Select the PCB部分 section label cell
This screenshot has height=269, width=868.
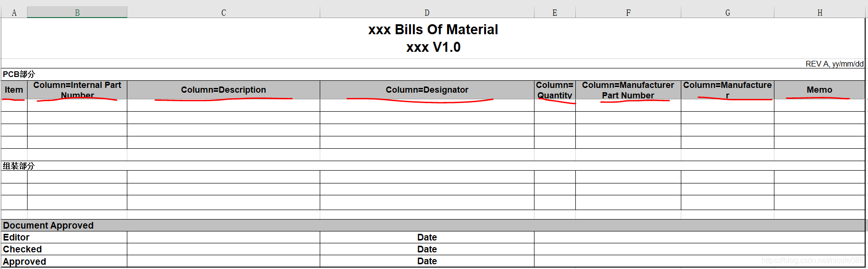(19, 74)
